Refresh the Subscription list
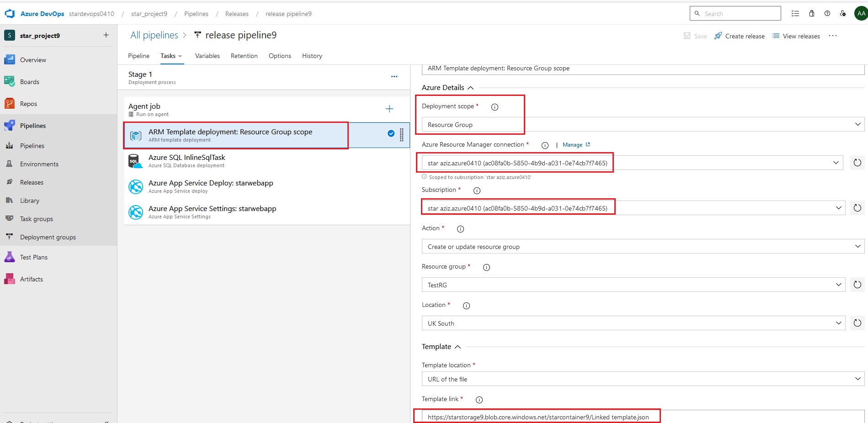 pyautogui.click(x=857, y=208)
